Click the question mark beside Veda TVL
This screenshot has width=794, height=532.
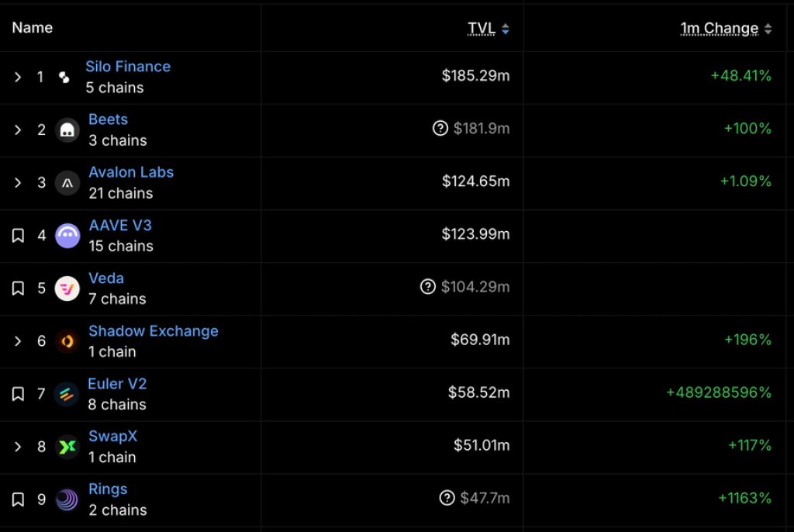(428, 287)
